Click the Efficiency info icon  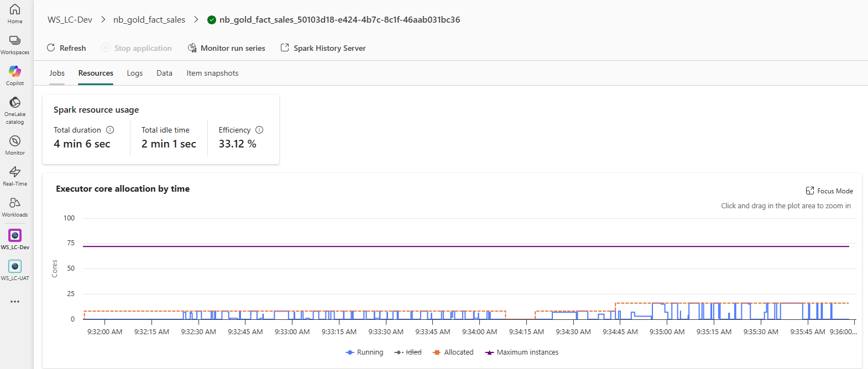point(259,130)
